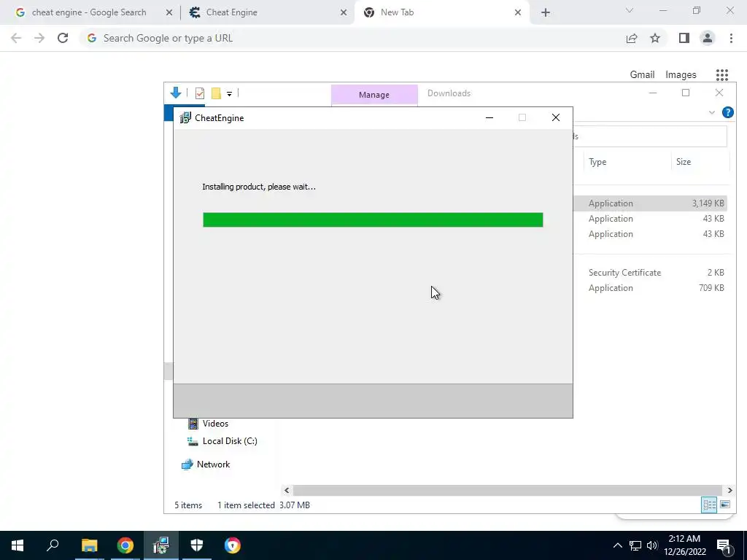
Task: Click the New folder icon in Explorer toolbar
Action: (216, 93)
